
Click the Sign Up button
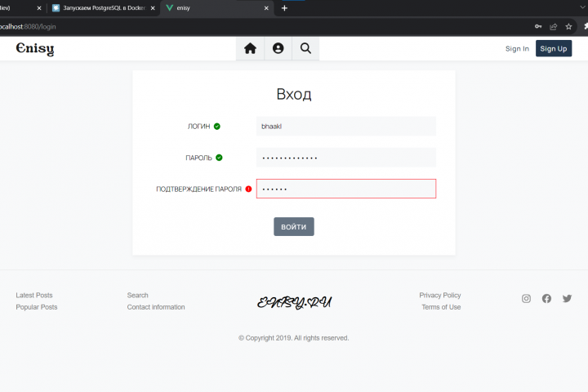click(x=554, y=49)
